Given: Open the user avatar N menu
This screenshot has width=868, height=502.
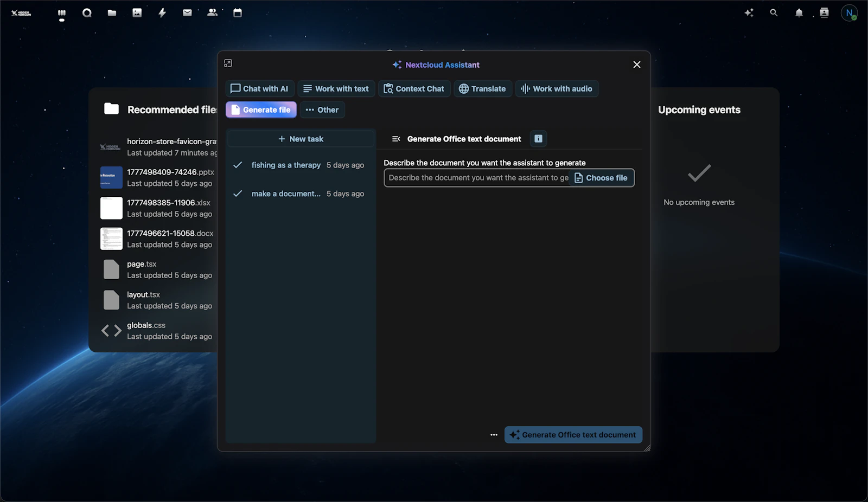Looking at the screenshot, I should [849, 13].
